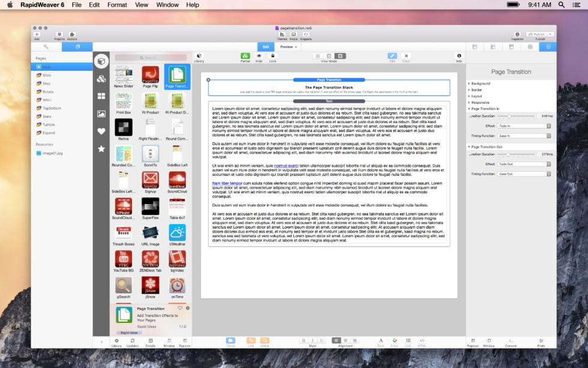Open the Ease In timing function dropdown
588x368 pixels.
point(524,136)
